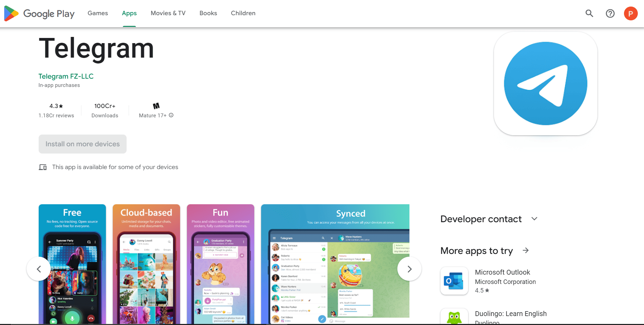Open the Duolingo owl app icon

pos(454,317)
